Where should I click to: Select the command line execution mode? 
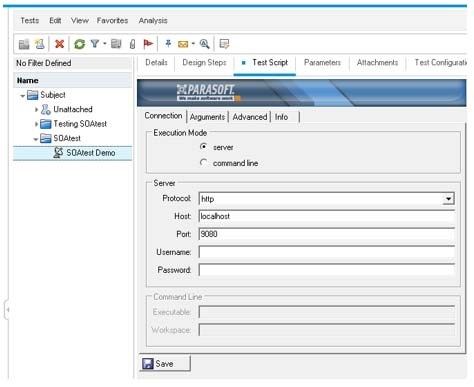[203, 163]
